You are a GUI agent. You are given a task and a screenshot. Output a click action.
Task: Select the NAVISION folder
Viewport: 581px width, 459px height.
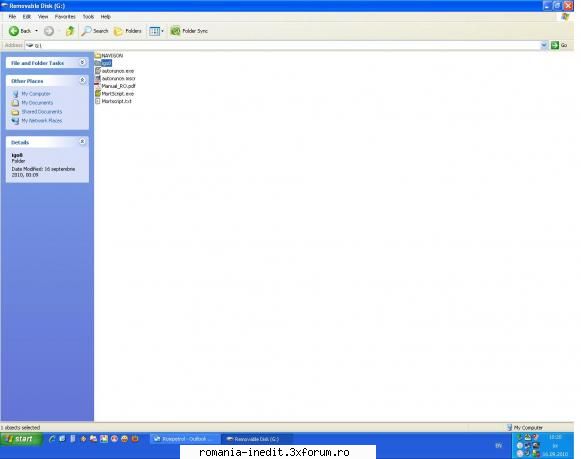[x=109, y=56]
